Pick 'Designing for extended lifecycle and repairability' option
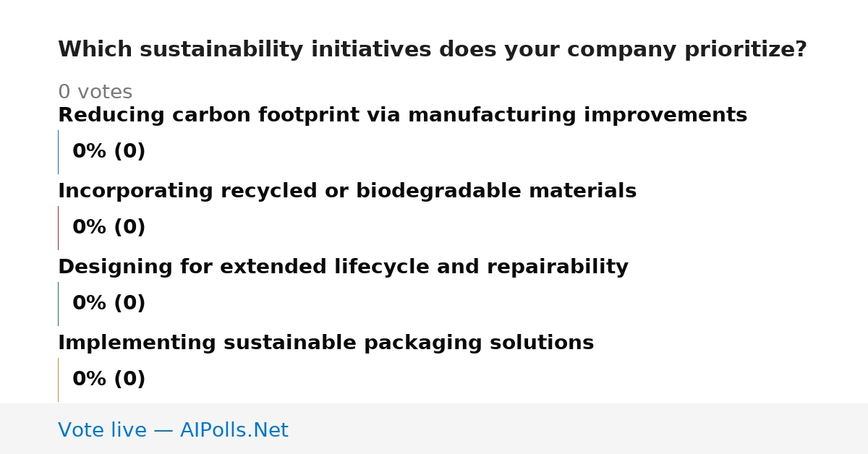Screen dimensions: 868x454 point(343,267)
